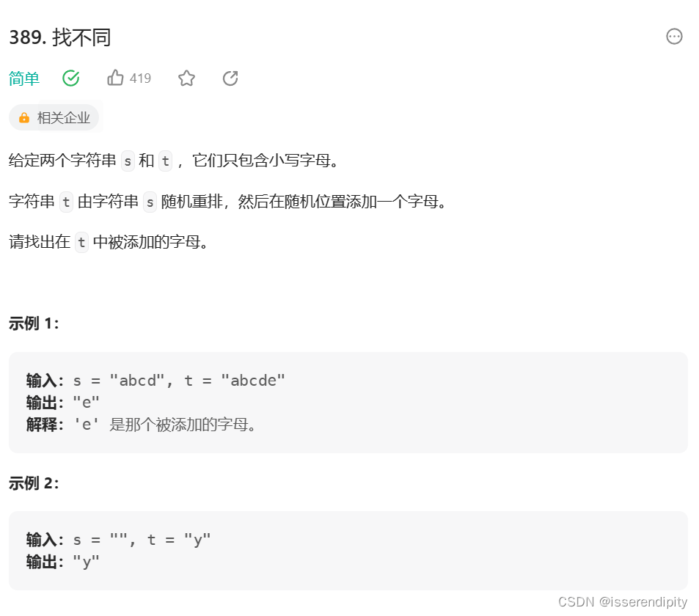Favorite the problem with the star icon
Viewport: 699px width, 616px height.
tap(186, 78)
